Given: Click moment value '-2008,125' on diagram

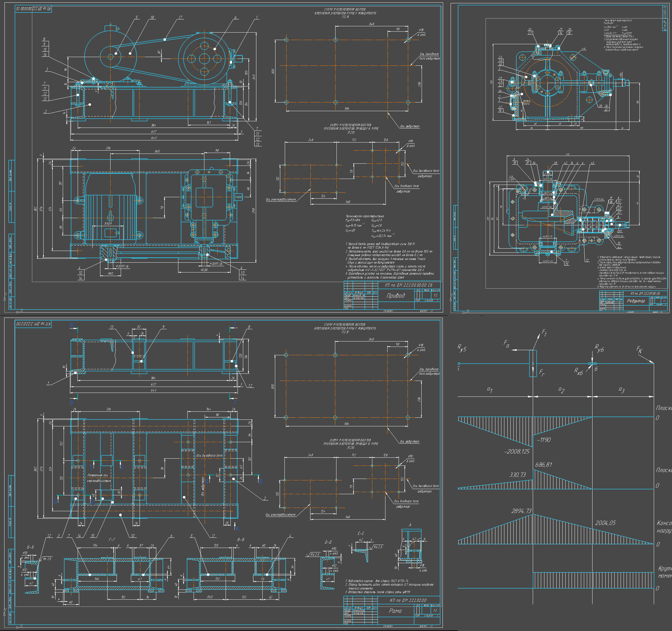Looking at the screenshot, I should point(517,451).
